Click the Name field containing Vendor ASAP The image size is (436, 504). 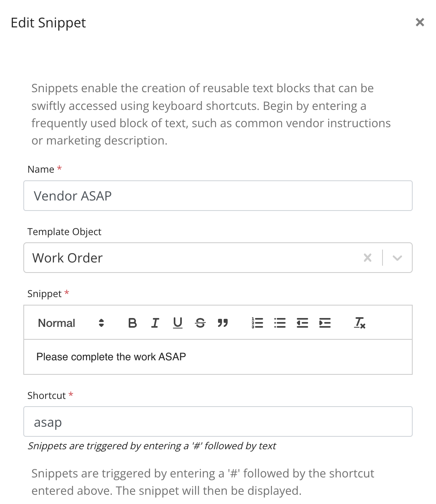click(x=218, y=196)
